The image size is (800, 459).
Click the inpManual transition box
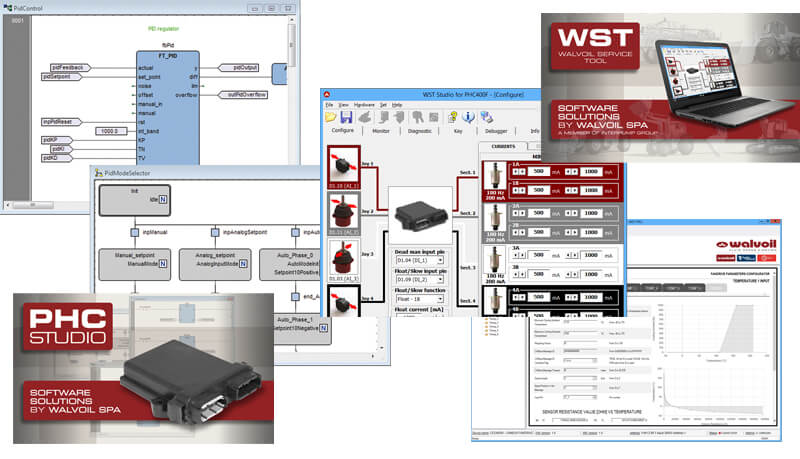[133, 233]
